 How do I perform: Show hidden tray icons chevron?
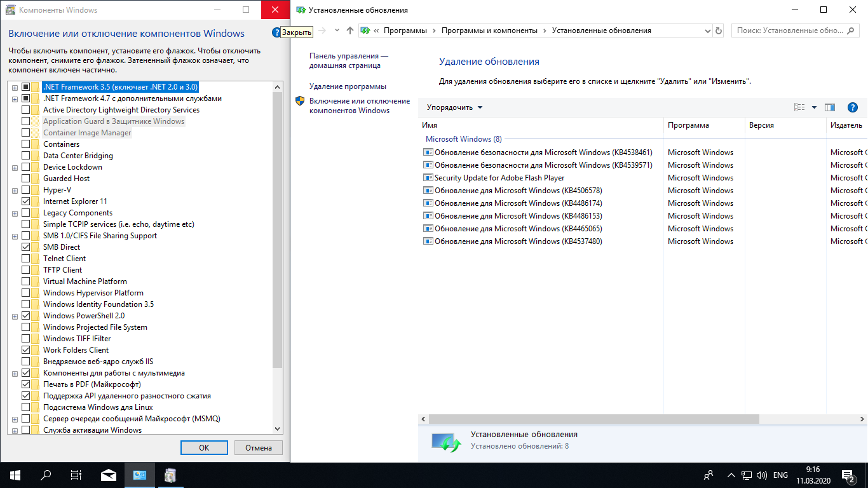point(731,475)
